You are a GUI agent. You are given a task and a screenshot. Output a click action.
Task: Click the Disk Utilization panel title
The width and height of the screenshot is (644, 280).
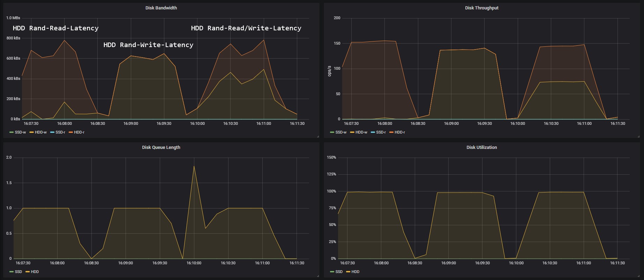481,147
